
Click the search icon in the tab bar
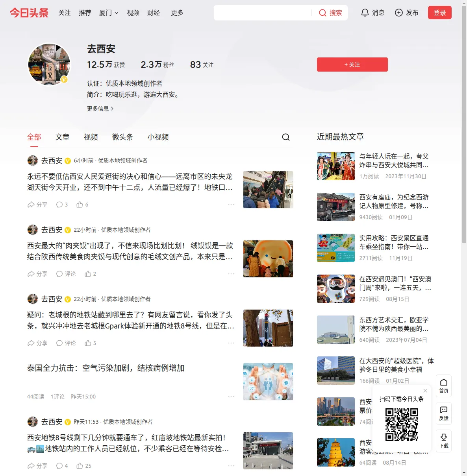click(286, 137)
